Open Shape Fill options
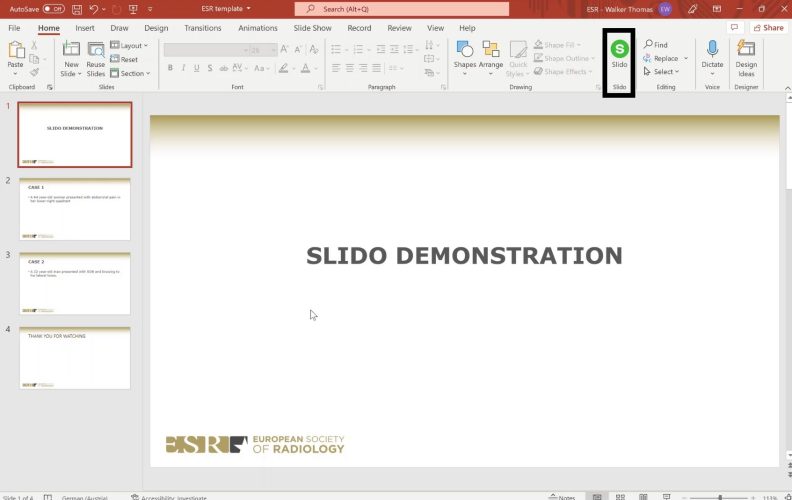Image resolution: width=792 pixels, height=500 pixels. [x=557, y=45]
